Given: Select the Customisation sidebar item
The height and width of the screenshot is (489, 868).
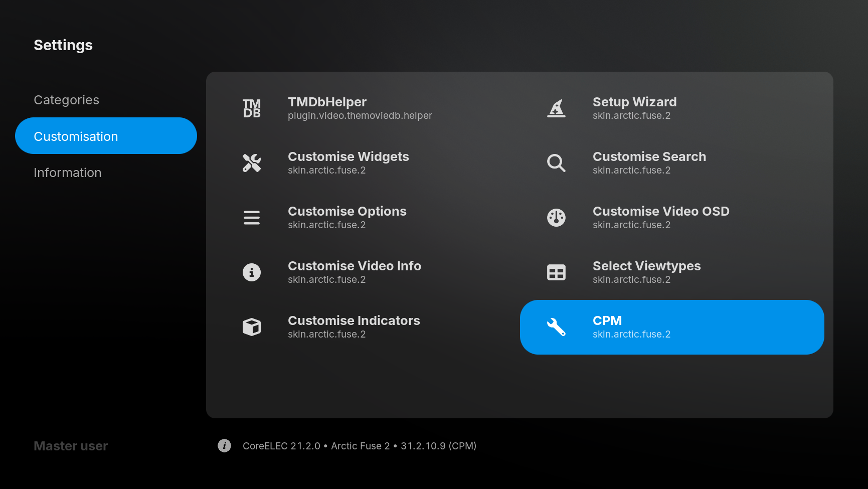Looking at the screenshot, I should [106, 136].
